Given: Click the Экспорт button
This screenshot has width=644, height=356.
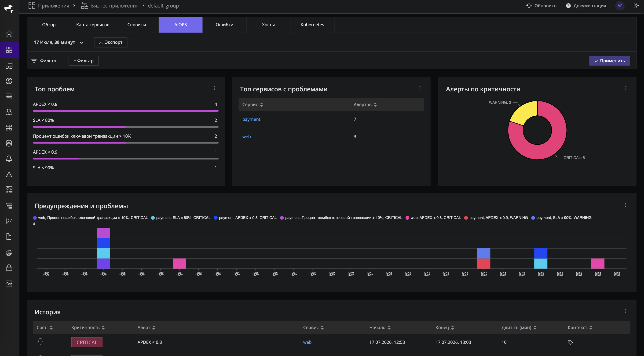Looking at the screenshot, I should (111, 42).
